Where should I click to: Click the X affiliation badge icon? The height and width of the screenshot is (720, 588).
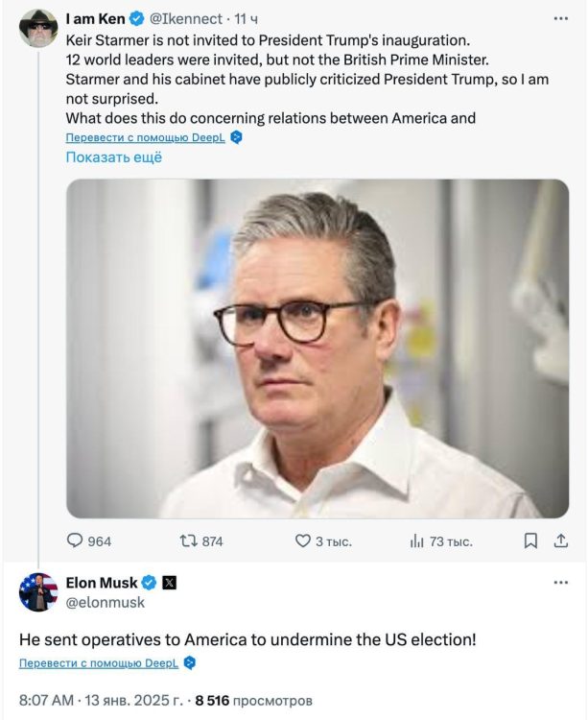tap(169, 583)
